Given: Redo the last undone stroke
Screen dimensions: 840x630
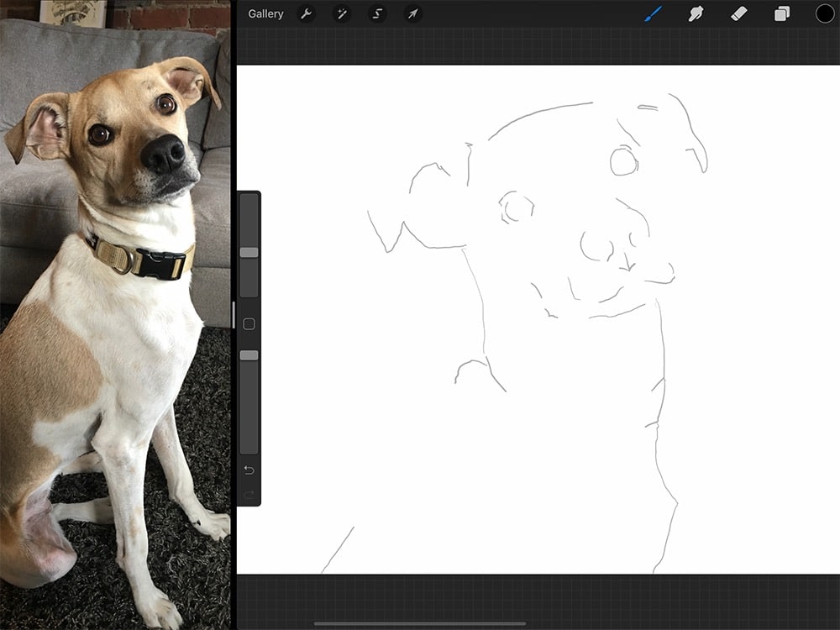Looking at the screenshot, I should tap(249, 494).
